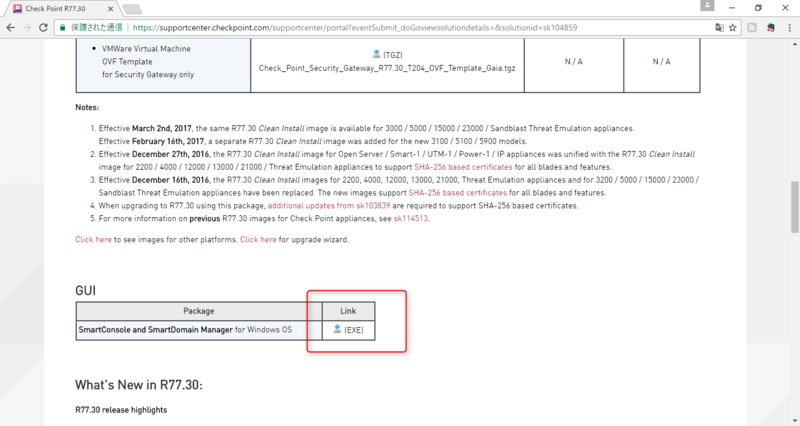Click the EXE download icon for SmartConsole
The height and width of the screenshot is (426, 800).
coord(337,329)
